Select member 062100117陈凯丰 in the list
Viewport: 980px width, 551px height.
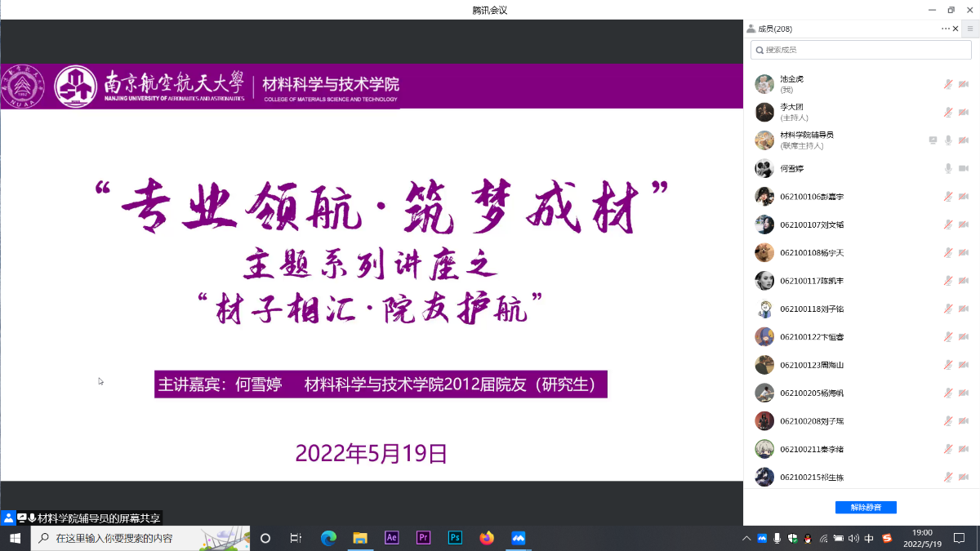[x=812, y=281]
